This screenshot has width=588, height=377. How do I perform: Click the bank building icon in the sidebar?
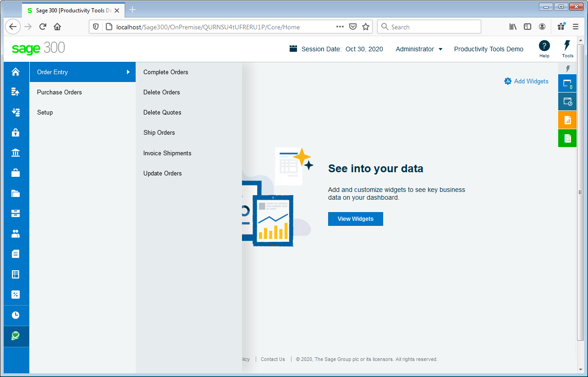click(16, 153)
